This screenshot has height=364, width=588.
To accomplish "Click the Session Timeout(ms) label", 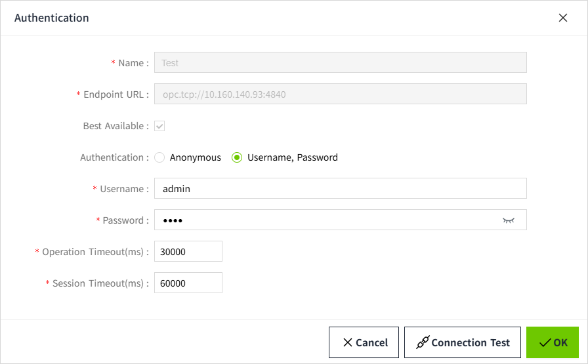I will [98, 283].
